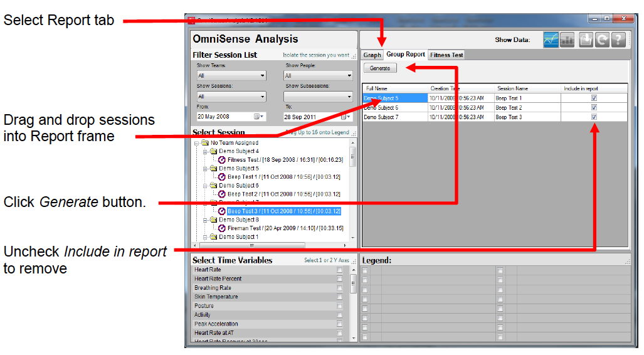Viewport: 644px width, 355px height.
Task: Click the session tree vertical scrollbar thumb
Action: click(352, 157)
